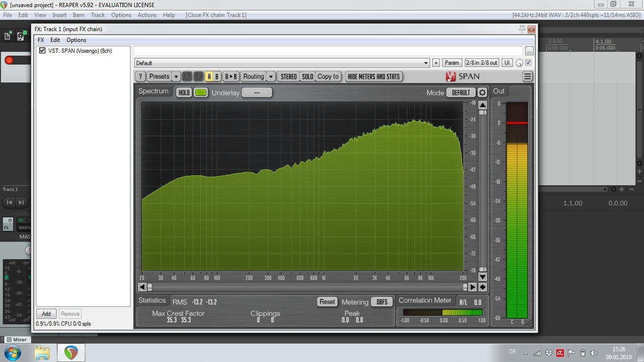This screenshot has height=362, width=644.
Task: Click go to end transport button
Action: click(x=21, y=202)
